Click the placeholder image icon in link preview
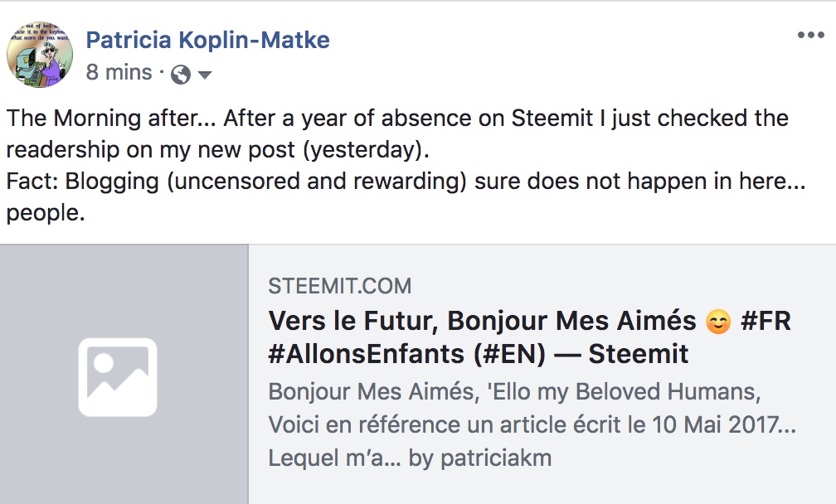The width and height of the screenshot is (836, 504). (x=118, y=377)
